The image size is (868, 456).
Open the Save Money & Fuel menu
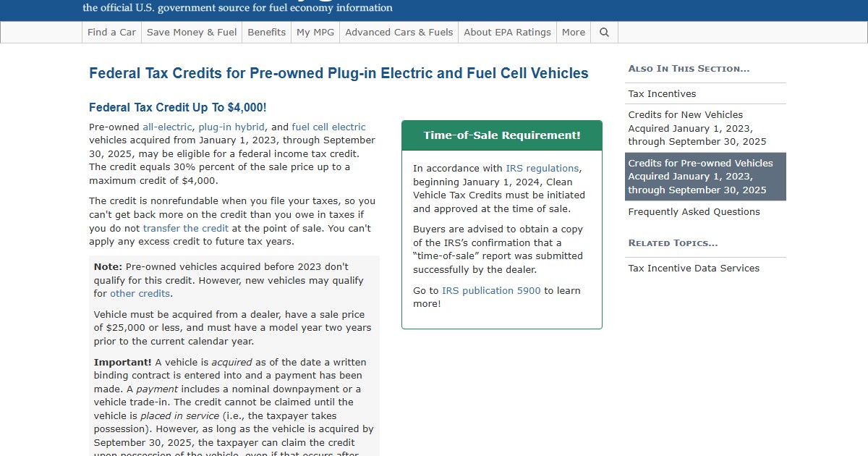pyautogui.click(x=192, y=33)
